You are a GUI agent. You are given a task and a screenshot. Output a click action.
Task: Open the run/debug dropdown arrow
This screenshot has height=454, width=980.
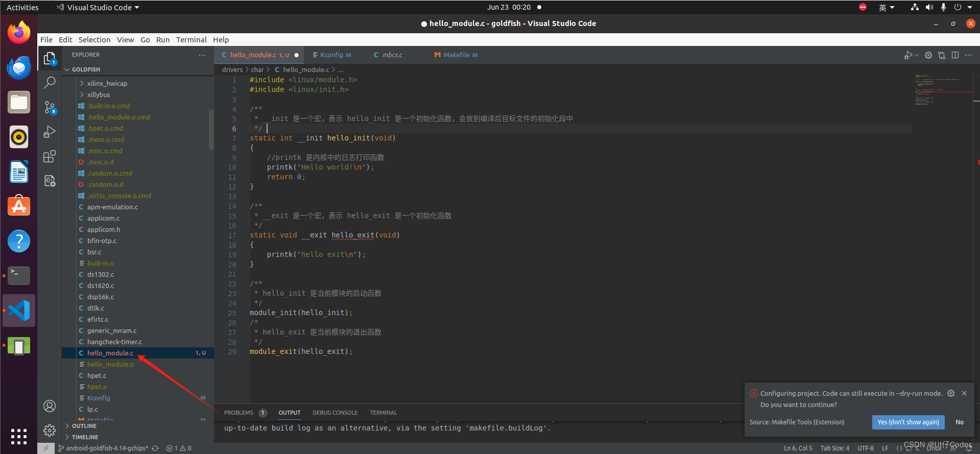[917, 55]
